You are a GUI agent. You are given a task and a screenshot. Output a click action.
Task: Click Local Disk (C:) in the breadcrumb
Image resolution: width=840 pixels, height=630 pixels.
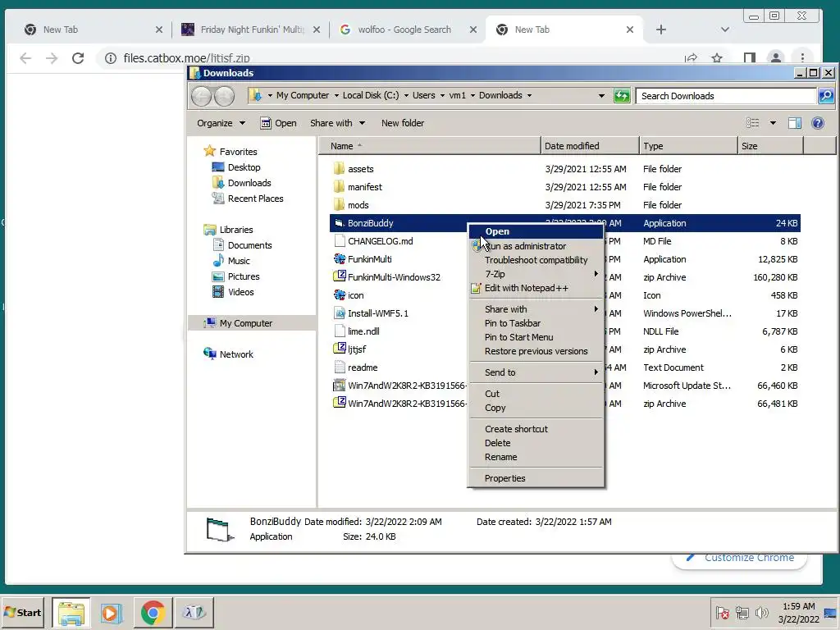[371, 95]
